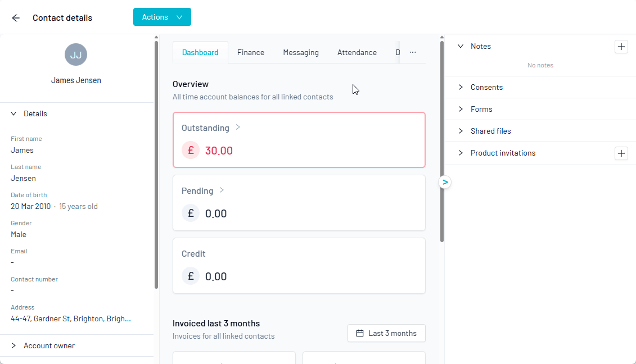The width and height of the screenshot is (636, 364).
Task: Expand the Shared files section
Action: (x=461, y=131)
